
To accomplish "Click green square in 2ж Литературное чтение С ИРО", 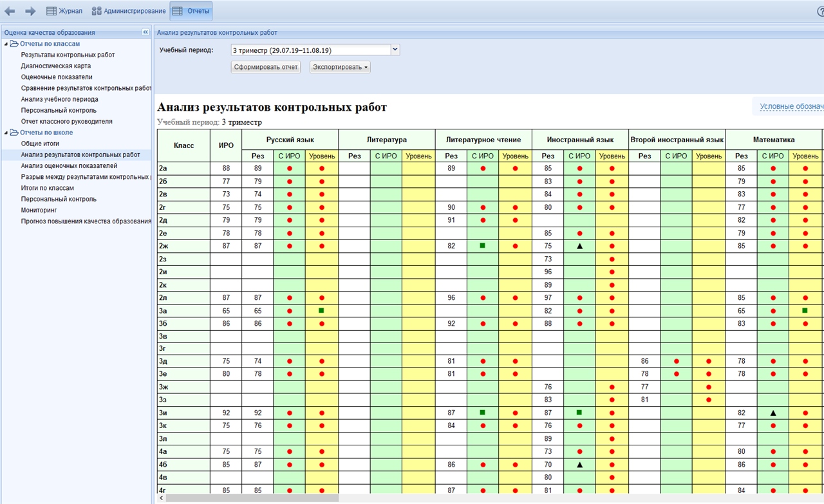I will point(483,245).
